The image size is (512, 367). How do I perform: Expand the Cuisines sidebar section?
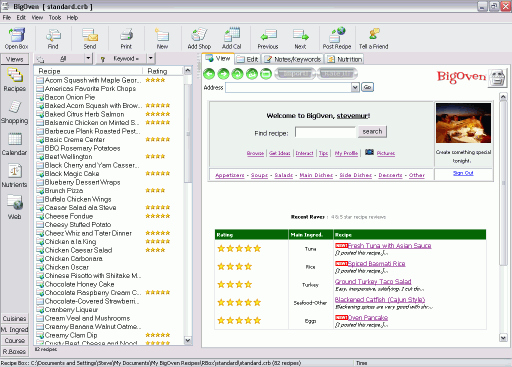(15, 318)
